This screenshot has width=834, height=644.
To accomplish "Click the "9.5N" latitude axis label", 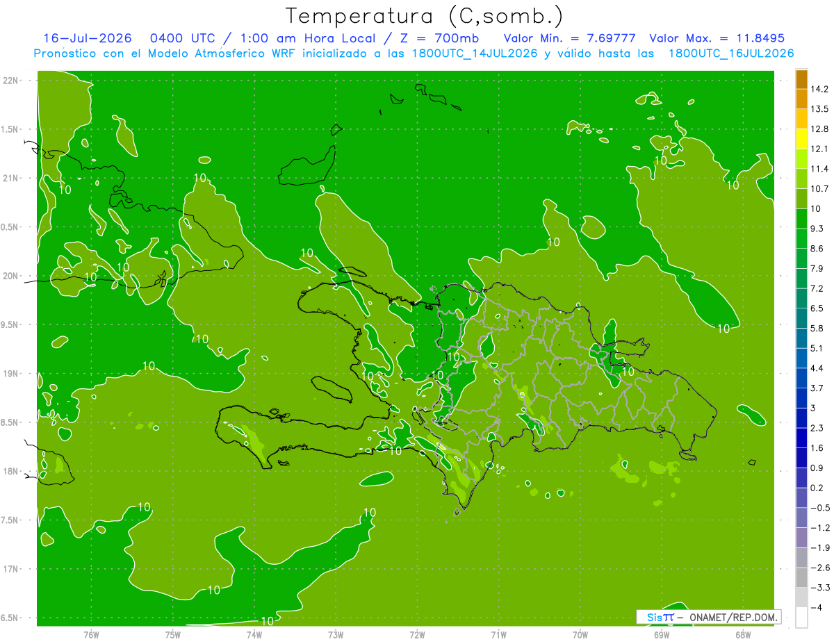I will 10,324.
